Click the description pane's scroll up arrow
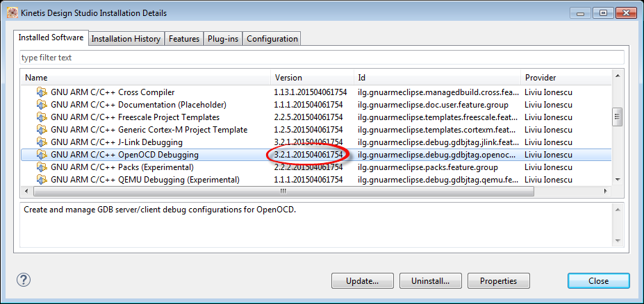The image size is (644, 304). tap(617, 209)
